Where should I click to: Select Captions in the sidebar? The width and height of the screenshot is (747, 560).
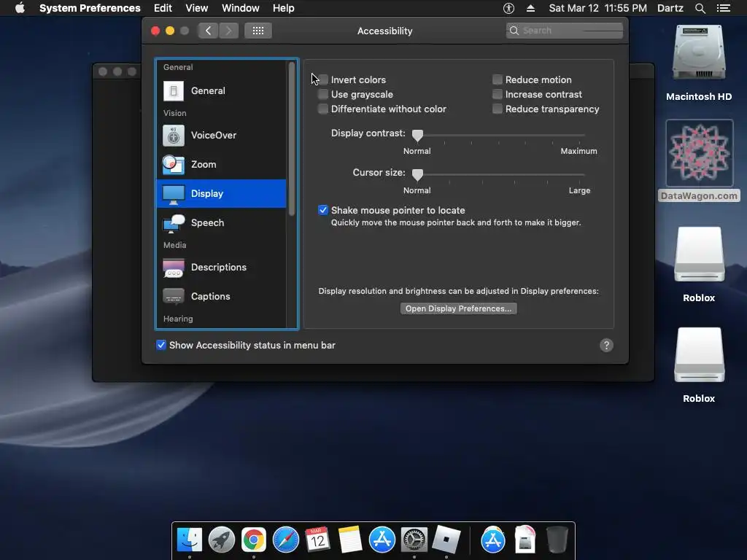click(221, 296)
